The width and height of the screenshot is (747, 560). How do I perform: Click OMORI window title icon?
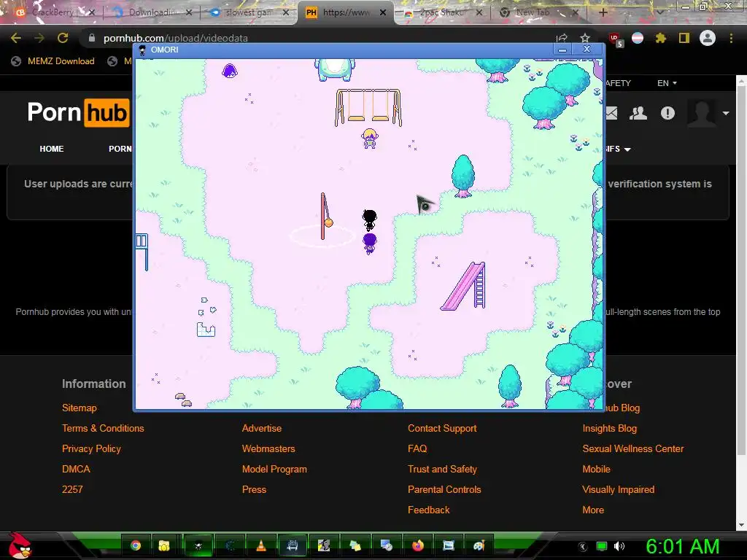pos(142,50)
